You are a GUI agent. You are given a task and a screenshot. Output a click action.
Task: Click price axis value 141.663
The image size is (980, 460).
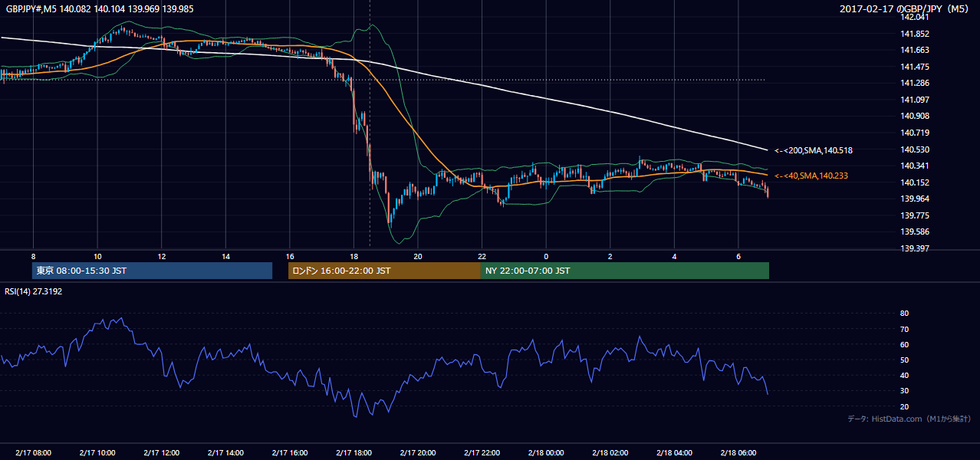(914, 50)
